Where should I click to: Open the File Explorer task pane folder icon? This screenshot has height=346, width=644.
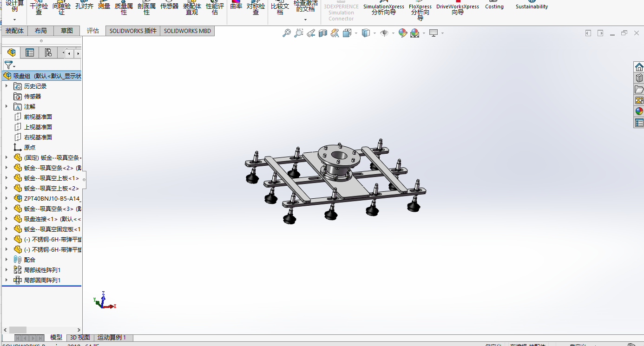point(639,89)
